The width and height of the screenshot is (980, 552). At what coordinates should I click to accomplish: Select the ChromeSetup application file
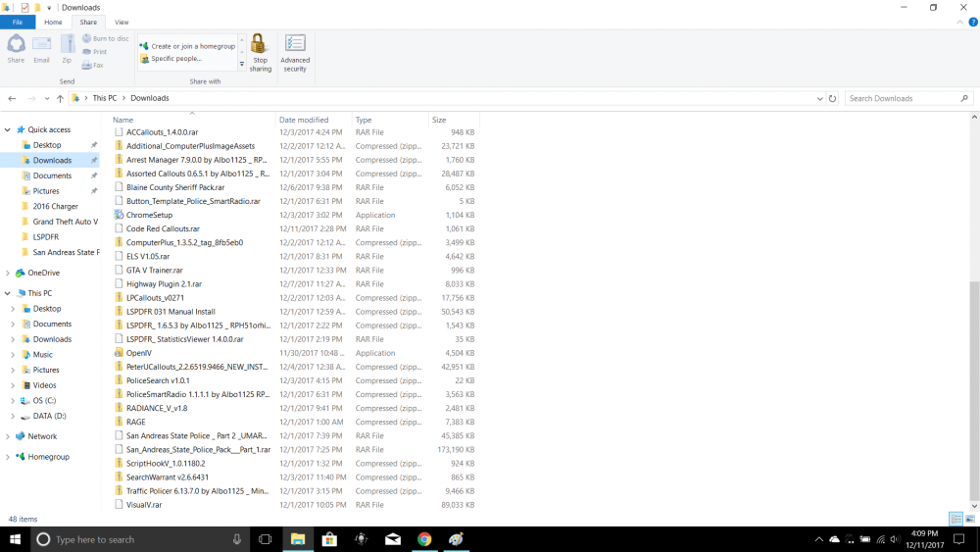149,215
